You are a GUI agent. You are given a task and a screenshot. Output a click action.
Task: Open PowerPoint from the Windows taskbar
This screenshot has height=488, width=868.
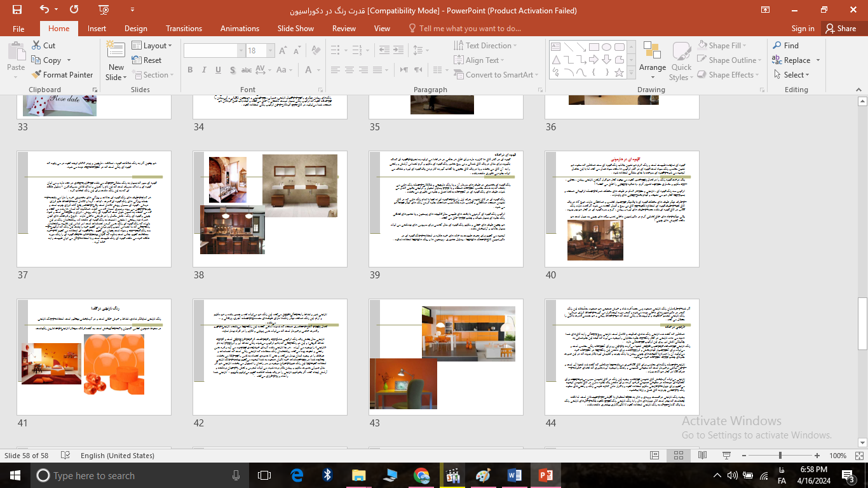545,475
